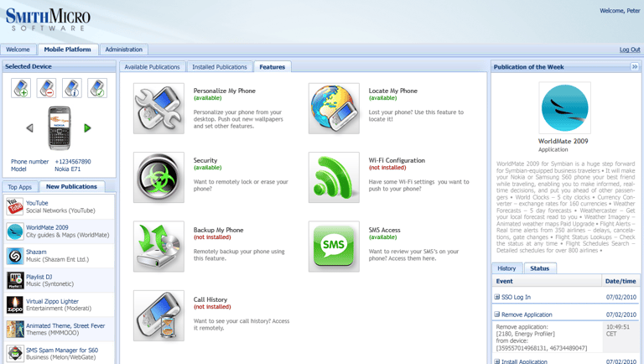
Task: Select the Status tab
Action: click(540, 268)
